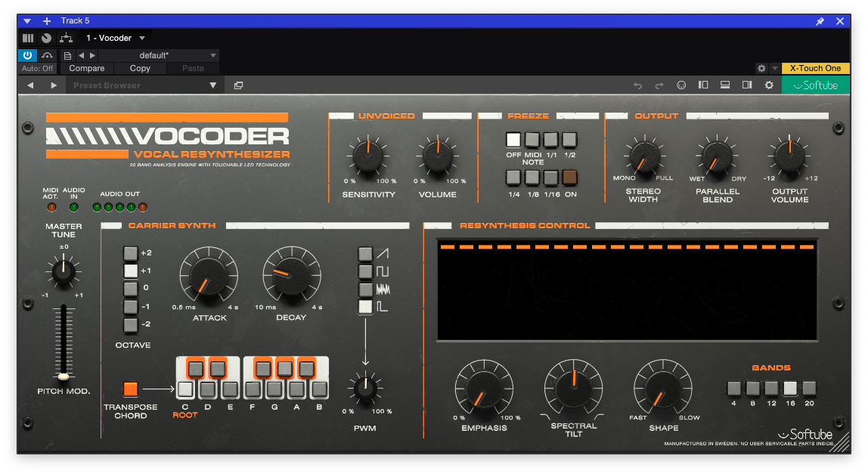This screenshot has height=474, width=868.
Task: Toggle the right side panel layout icon
Action: coord(747,85)
